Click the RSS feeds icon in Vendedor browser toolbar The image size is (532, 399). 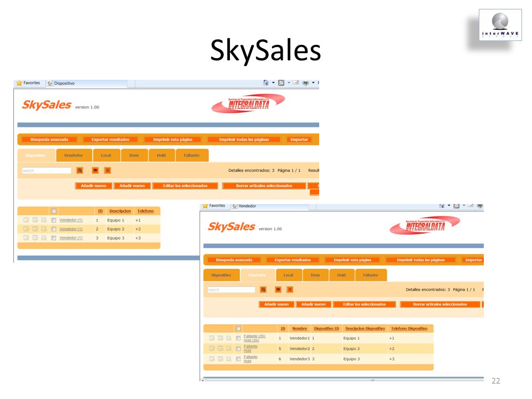[x=456, y=206]
